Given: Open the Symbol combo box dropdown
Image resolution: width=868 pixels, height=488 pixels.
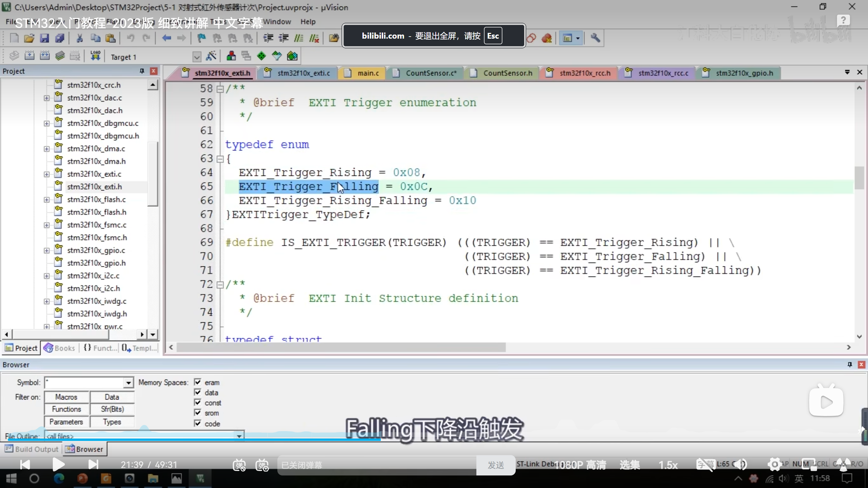Looking at the screenshot, I should pyautogui.click(x=128, y=383).
